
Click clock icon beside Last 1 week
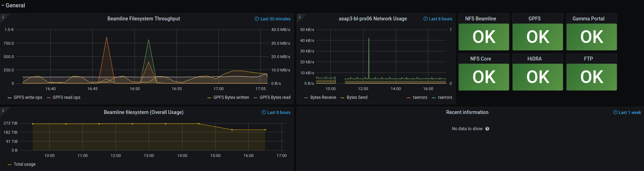tap(615, 113)
